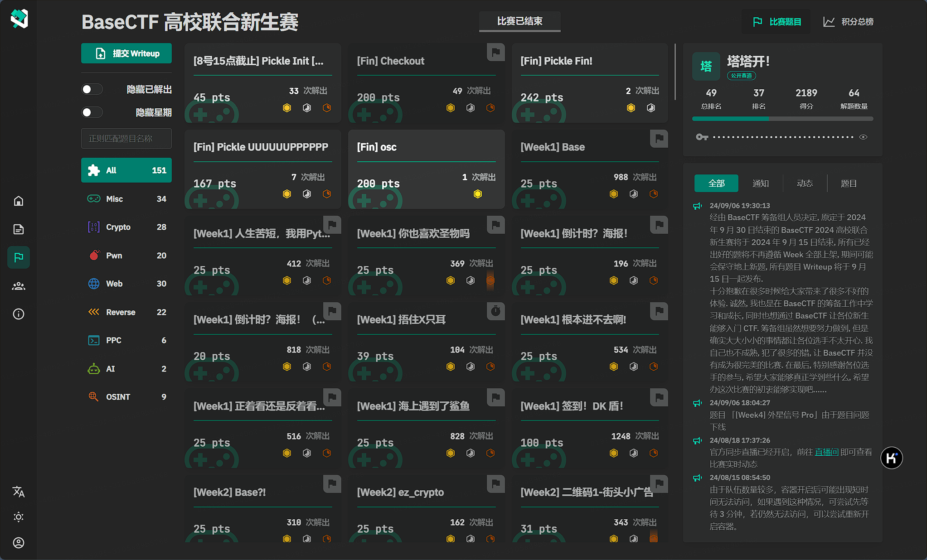Click the scoreboard chart icon in header
Screen dimensions: 927x560
(829, 22)
